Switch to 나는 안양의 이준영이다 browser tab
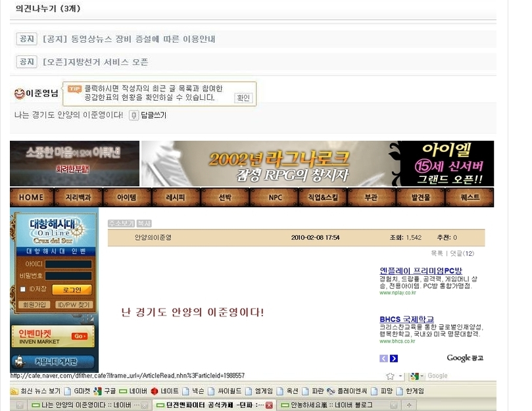The height and width of the screenshot is (411, 532). click(87, 405)
